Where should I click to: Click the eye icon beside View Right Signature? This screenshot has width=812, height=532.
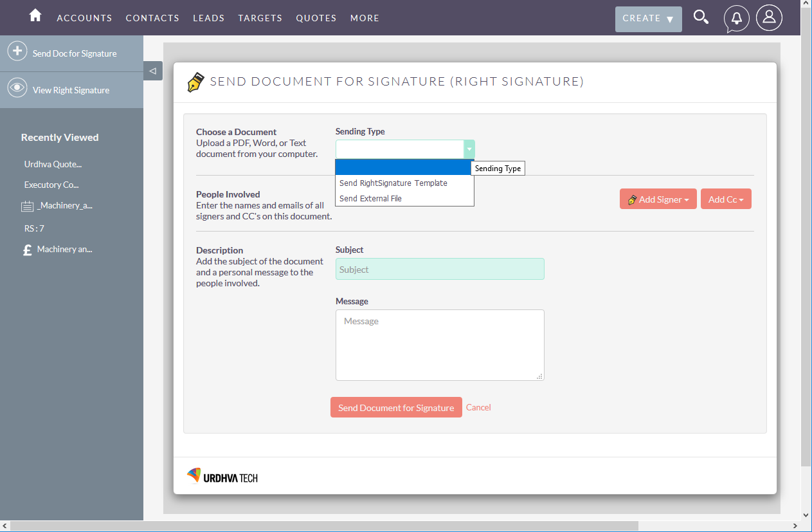[x=17, y=88]
